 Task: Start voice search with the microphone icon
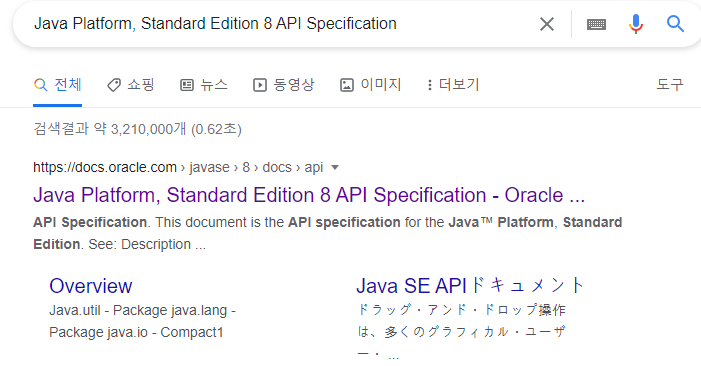coord(635,24)
